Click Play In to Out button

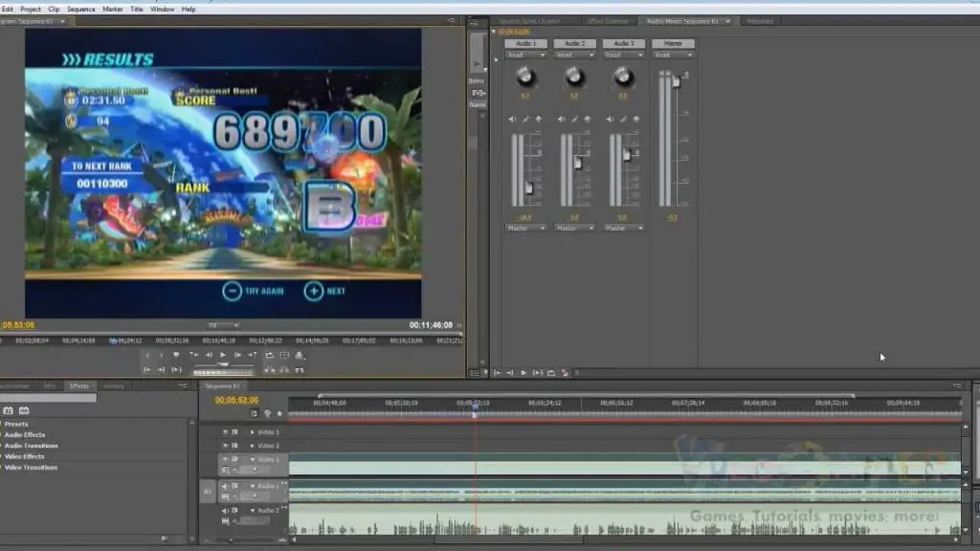[176, 370]
